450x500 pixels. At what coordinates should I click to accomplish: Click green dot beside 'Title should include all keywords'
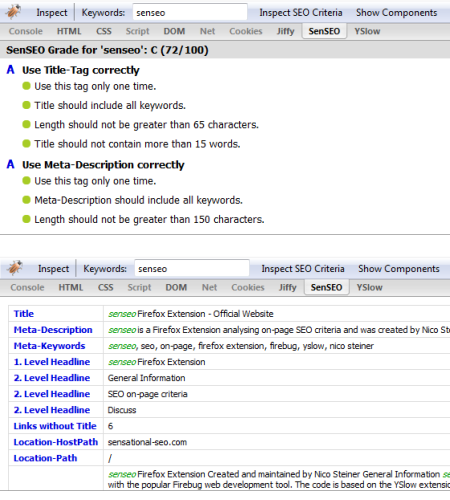[x=26, y=105]
